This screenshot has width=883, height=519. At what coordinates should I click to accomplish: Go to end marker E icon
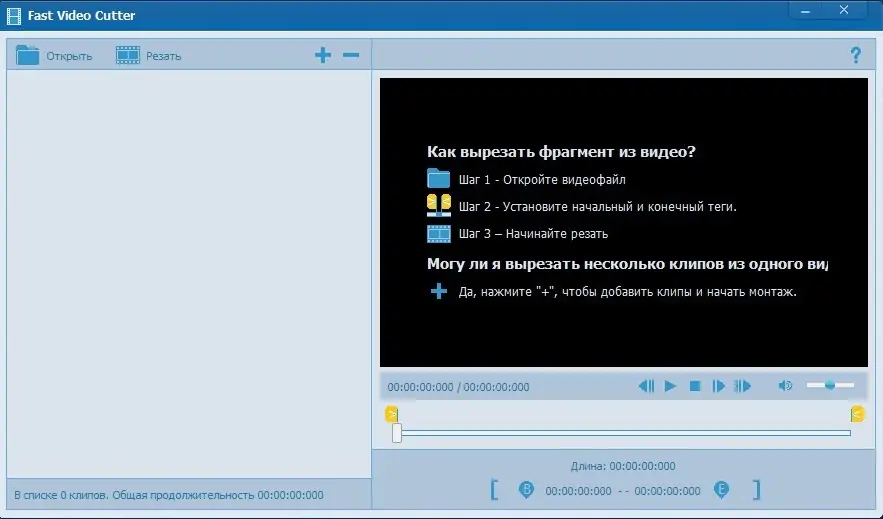click(x=721, y=490)
